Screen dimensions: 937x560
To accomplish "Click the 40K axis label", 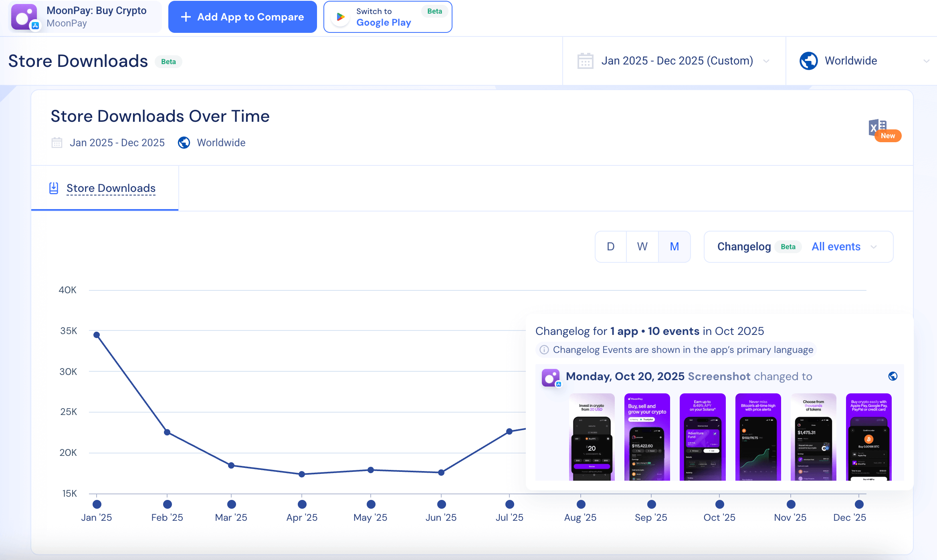I will pyautogui.click(x=67, y=290).
